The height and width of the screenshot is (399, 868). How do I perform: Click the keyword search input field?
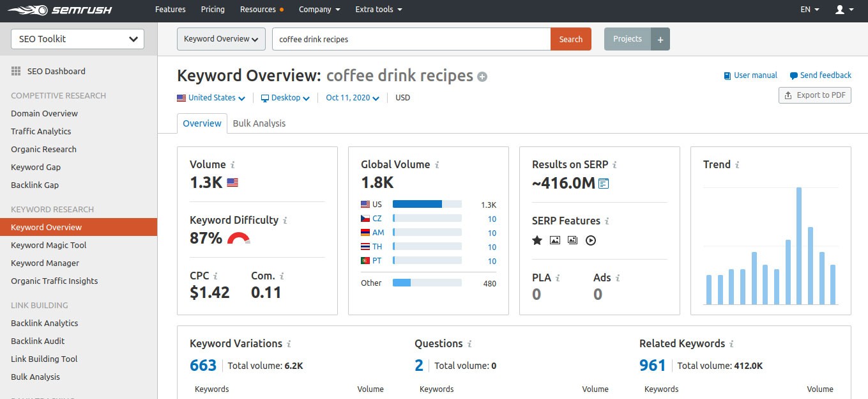tap(411, 39)
